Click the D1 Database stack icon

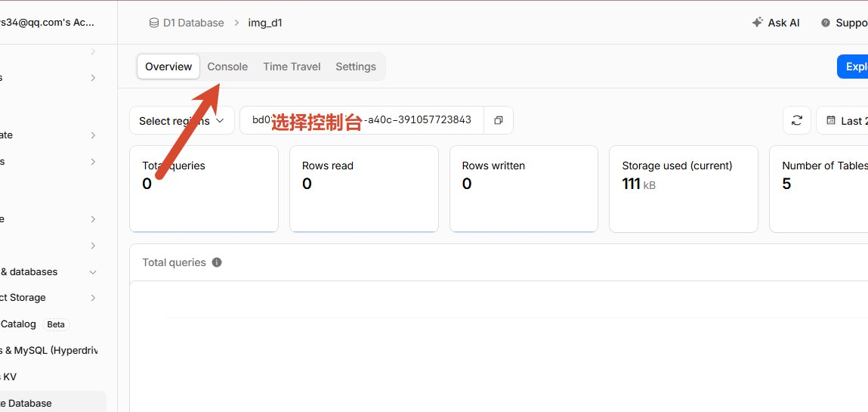click(x=154, y=23)
